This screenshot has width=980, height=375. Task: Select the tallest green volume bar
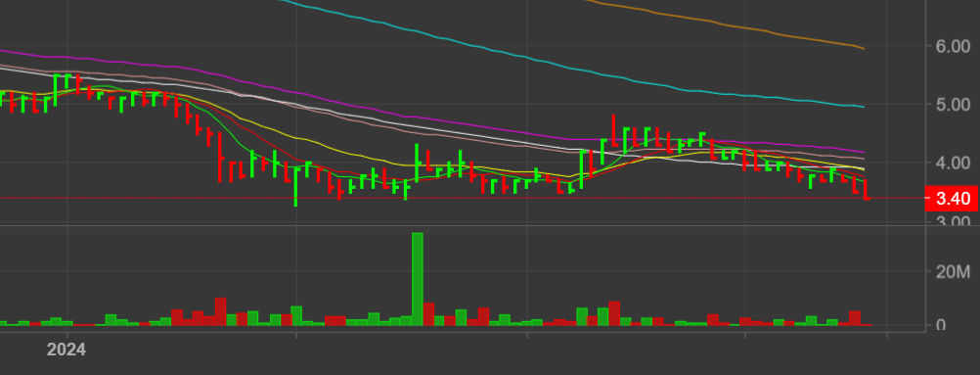(x=418, y=279)
